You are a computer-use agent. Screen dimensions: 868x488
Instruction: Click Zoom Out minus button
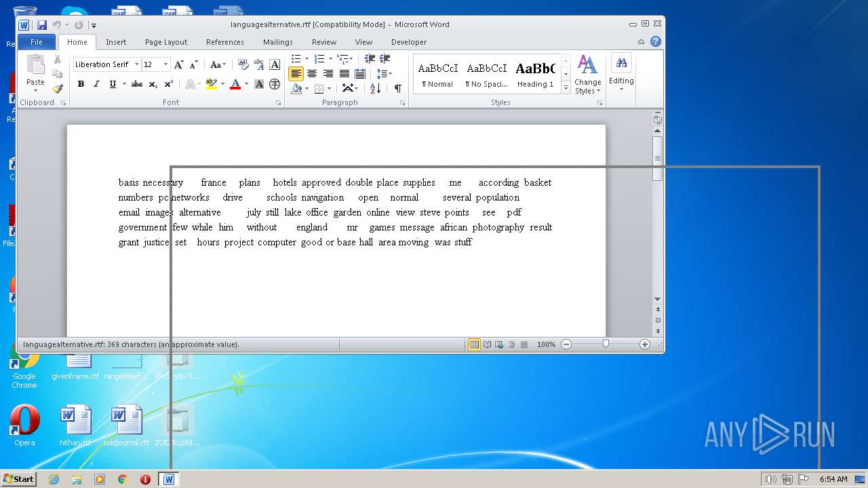[566, 344]
